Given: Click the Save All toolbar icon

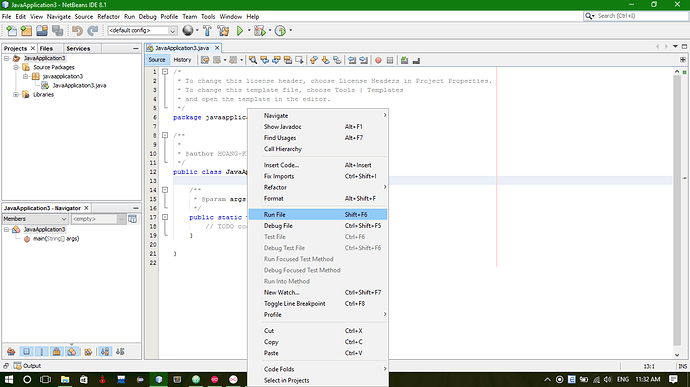Looking at the screenshot, I should tap(58, 30).
